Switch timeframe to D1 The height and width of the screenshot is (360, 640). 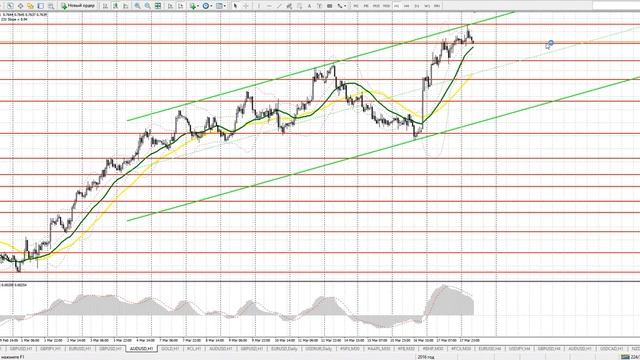(417, 6)
